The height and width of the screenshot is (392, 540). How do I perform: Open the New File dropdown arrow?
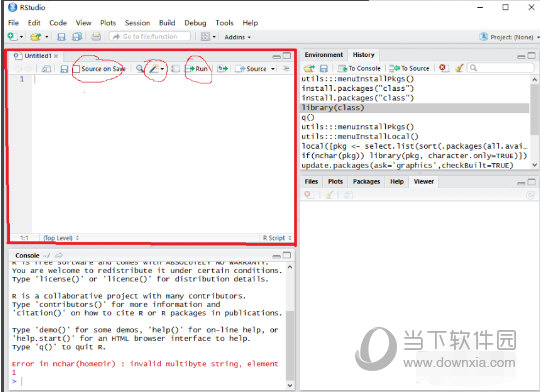pos(21,37)
